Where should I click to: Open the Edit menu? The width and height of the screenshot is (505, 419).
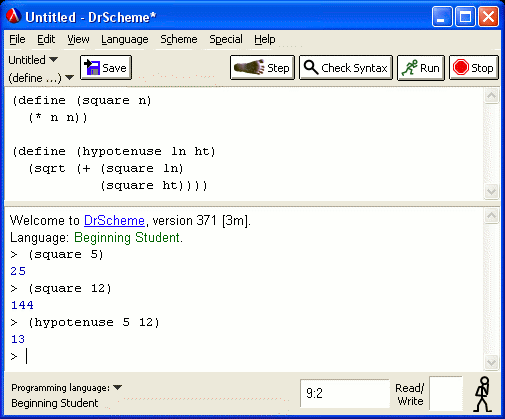[46, 39]
